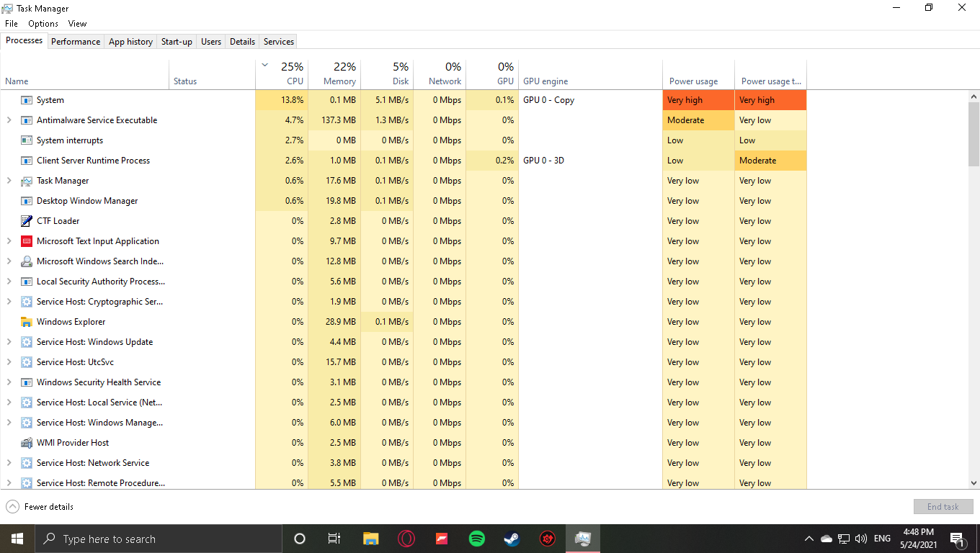Select the System interrupts row

point(404,140)
